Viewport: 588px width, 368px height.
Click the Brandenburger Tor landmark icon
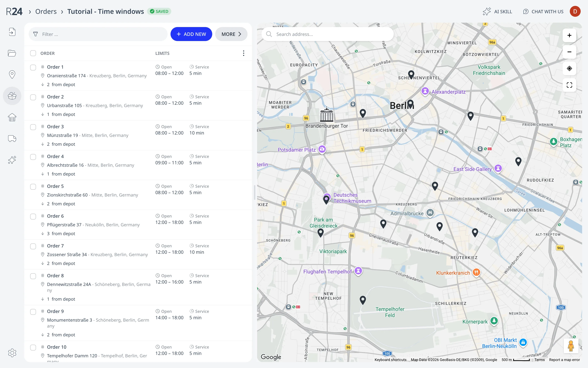coord(327,114)
